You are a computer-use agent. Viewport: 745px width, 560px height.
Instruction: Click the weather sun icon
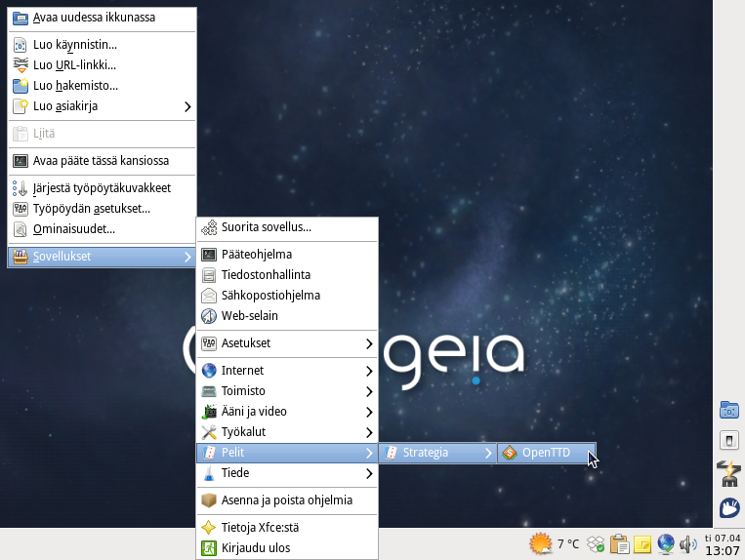(x=540, y=544)
